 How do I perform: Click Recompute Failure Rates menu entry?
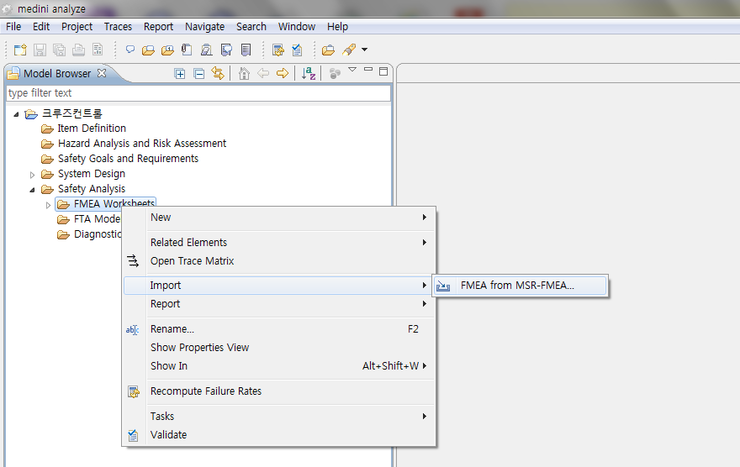205,391
